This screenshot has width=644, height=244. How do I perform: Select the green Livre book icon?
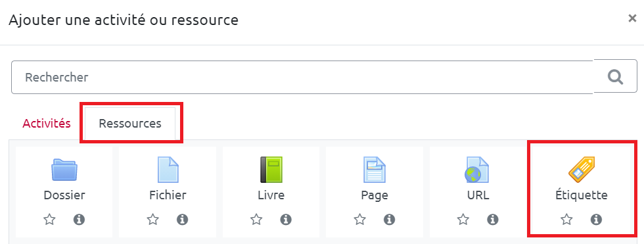click(271, 170)
